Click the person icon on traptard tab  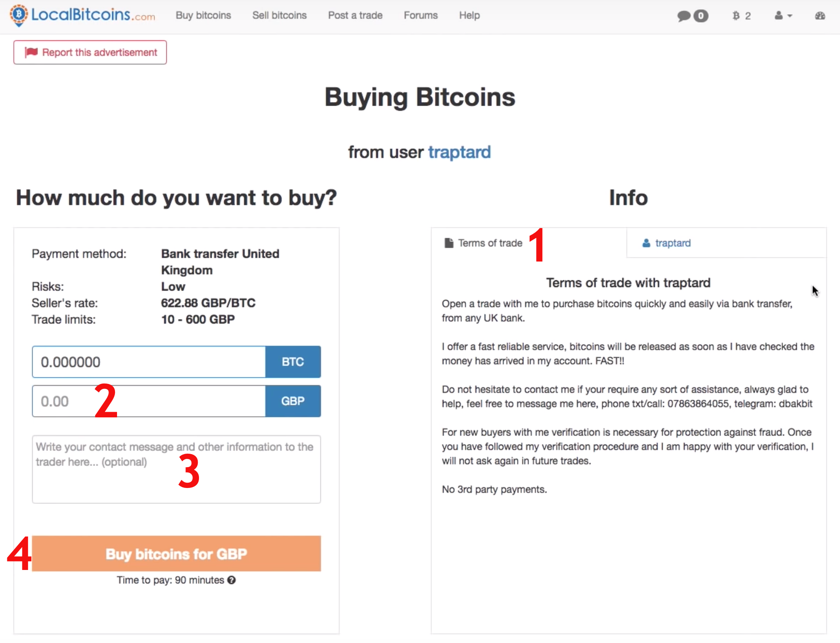(x=646, y=243)
